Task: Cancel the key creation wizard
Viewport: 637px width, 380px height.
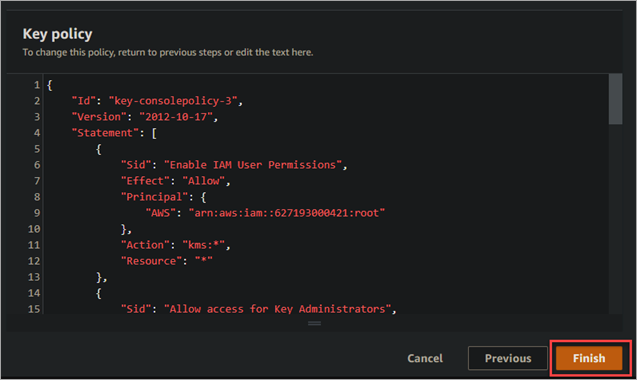Action: coord(425,358)
